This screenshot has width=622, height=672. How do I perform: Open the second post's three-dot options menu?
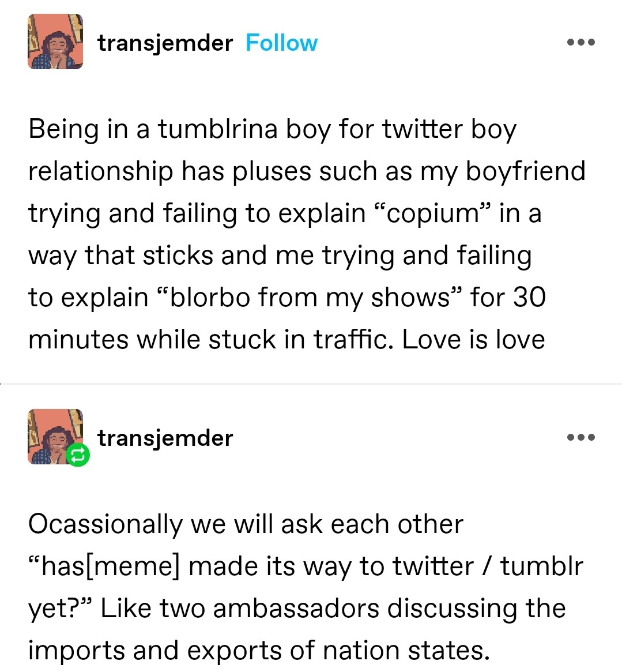point(580,437)
